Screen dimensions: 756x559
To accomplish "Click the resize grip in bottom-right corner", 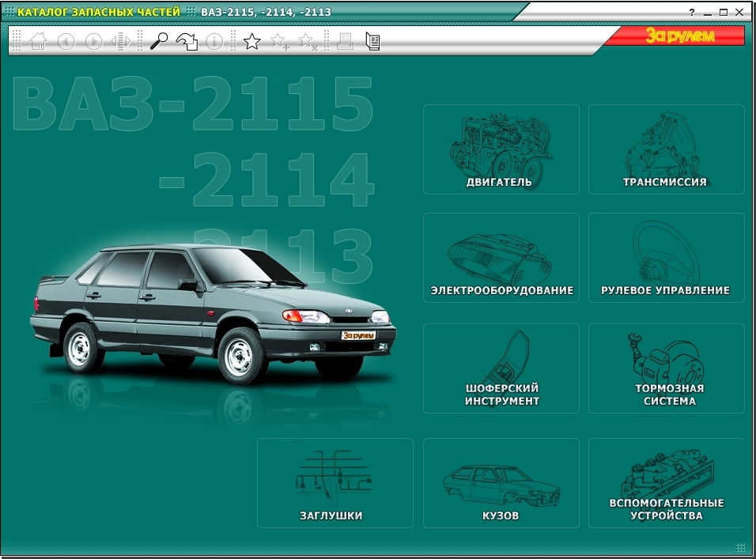I will (740, 547).
